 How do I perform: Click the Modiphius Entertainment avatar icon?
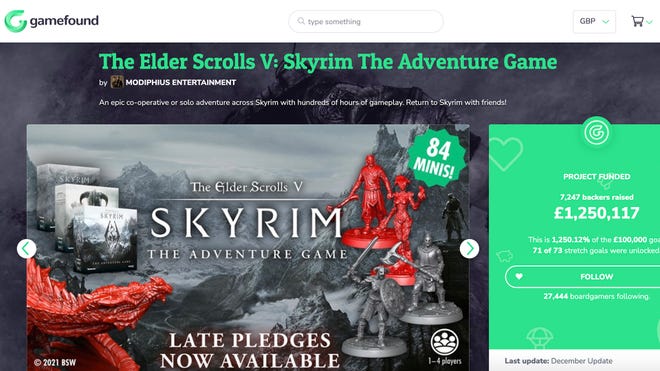[117, 82]
